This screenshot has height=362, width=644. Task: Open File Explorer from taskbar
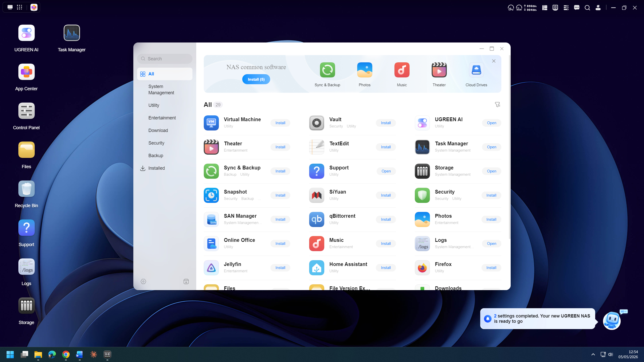(38, 354)
